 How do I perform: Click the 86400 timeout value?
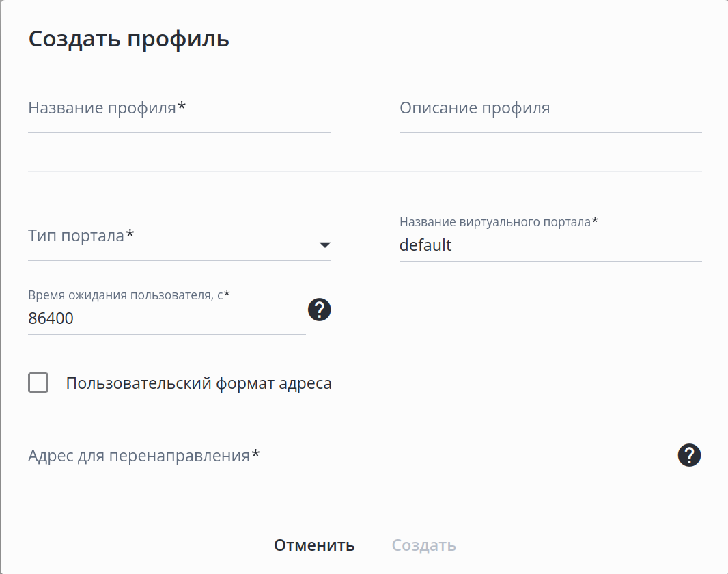[51, 318]
